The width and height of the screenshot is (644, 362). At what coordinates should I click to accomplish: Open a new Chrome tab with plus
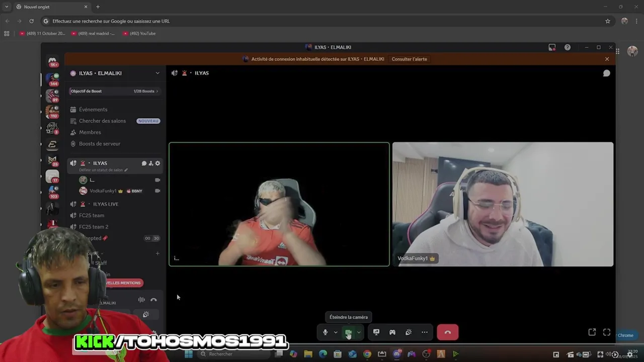click(x=98, y=7)
